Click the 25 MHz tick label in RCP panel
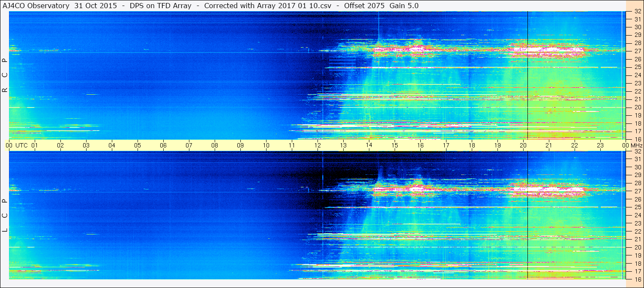The image size is (644, 288). 637,67
